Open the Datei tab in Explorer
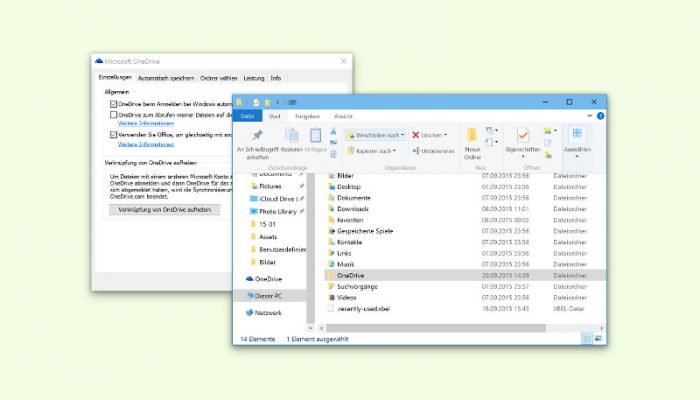 [247, 116]
